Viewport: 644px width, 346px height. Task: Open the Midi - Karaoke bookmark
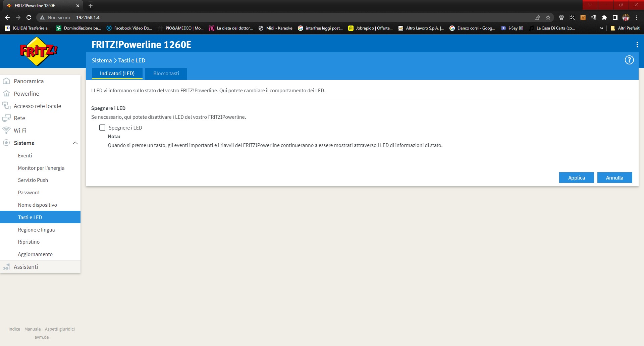275,28
